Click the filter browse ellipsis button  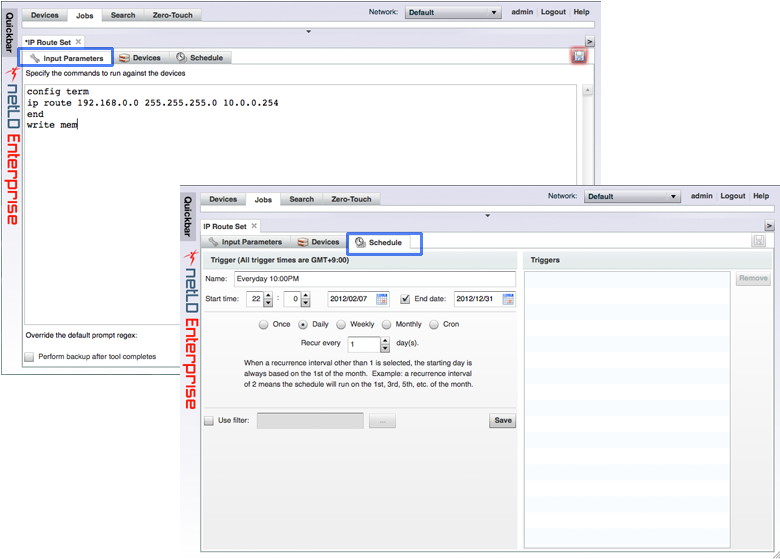pyautogui.click(x=383, y=421)
